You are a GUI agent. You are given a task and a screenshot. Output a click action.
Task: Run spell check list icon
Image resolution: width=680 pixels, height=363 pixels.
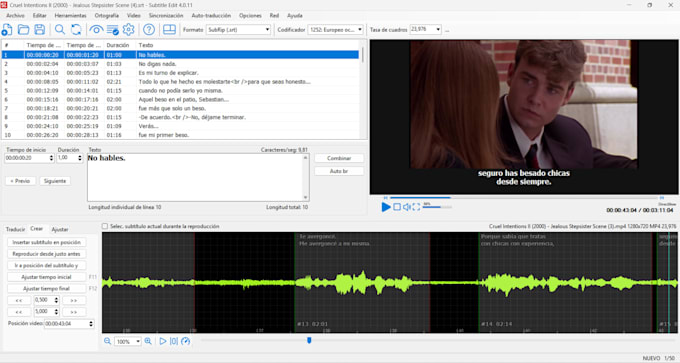113,29
